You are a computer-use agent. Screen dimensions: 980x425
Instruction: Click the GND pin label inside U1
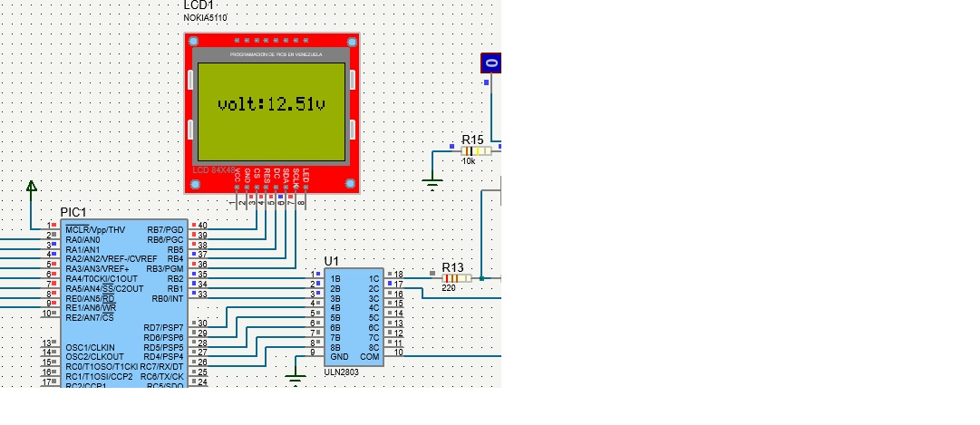pyautogui.click(x=339, y=357)
